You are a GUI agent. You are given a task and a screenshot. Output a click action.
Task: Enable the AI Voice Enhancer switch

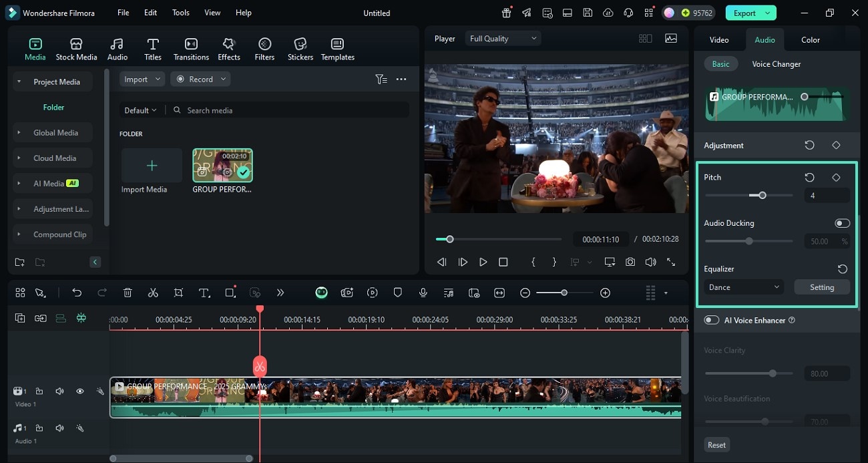711,320
